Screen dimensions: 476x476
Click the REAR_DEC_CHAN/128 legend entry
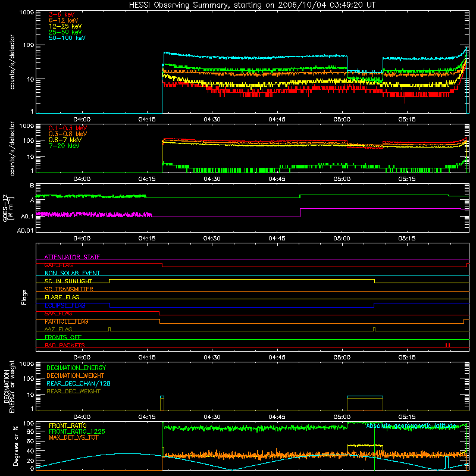pyautogui.click(x=79, y=383)
